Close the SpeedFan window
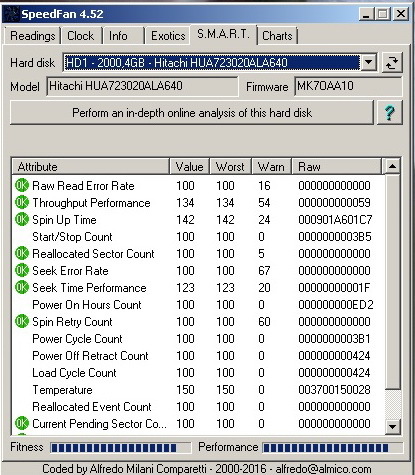This screenshot has height=475, width=415. (400, 14)
